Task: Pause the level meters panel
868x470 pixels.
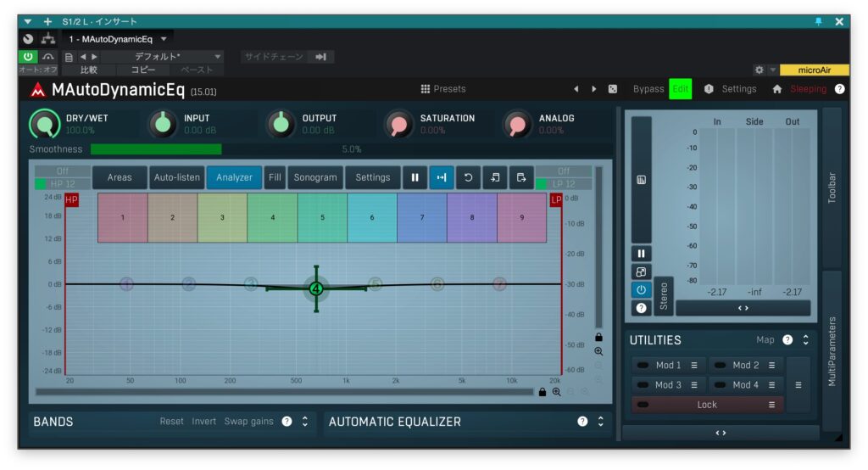Action: click(641, 254)
